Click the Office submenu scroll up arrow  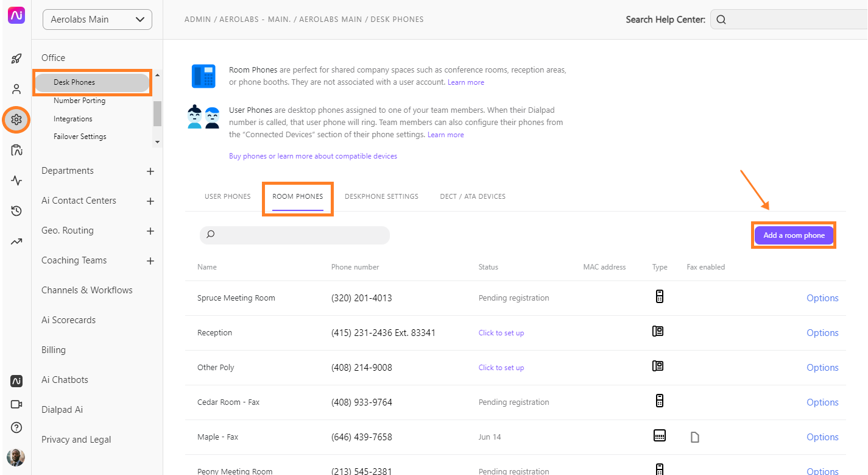pos(157,75)
